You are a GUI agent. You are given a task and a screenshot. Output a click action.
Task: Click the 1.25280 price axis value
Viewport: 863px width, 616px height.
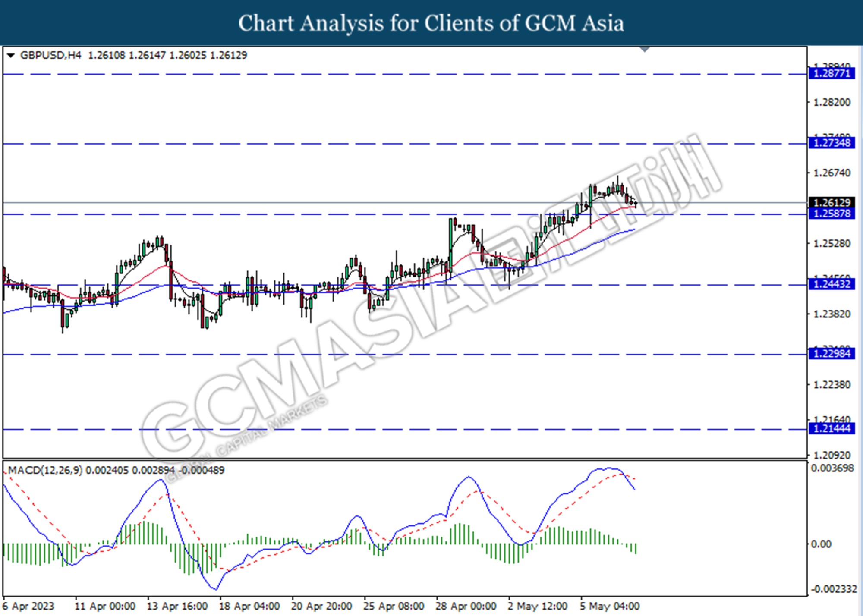832,244
